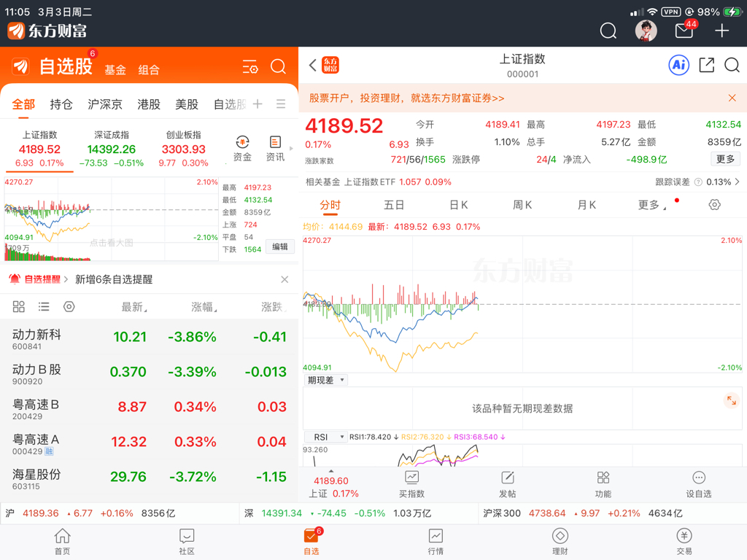The height and width of the screenshot is (560, 747).
Task: Tap 买指数 in bottom action bar
Action: [x=411, y=484]
